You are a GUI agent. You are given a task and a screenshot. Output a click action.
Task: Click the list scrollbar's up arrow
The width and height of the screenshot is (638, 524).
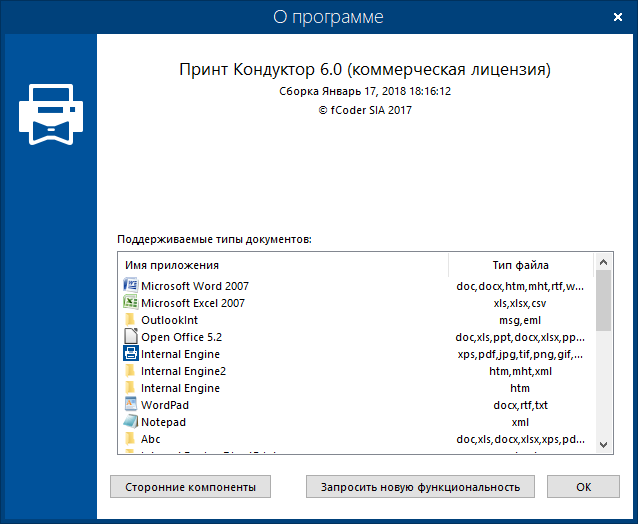click(603, 263)
